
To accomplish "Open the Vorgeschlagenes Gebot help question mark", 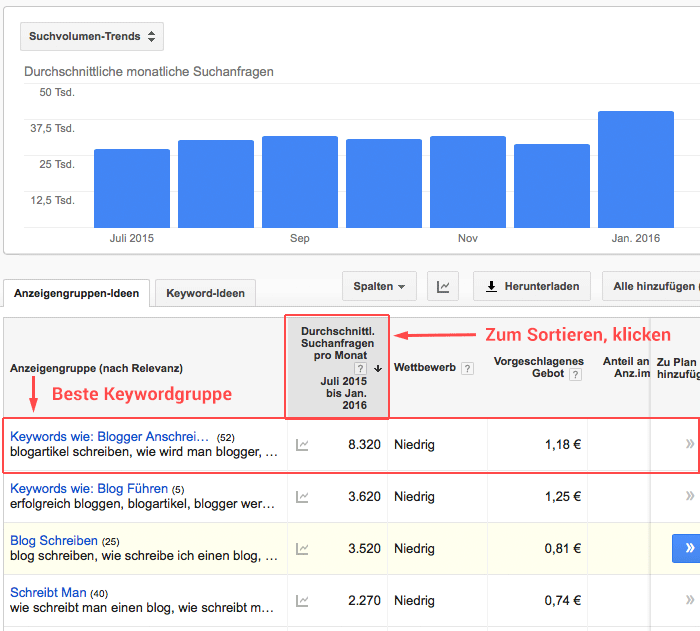I will pos(575,374).
